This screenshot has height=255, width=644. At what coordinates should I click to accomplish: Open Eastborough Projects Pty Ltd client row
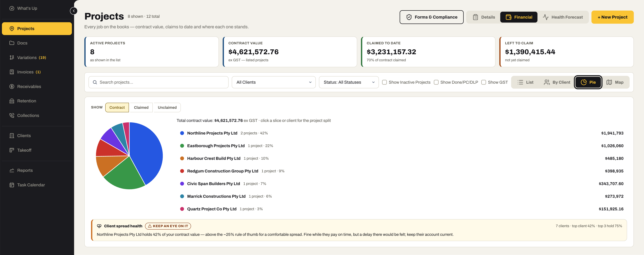[402, 146]
